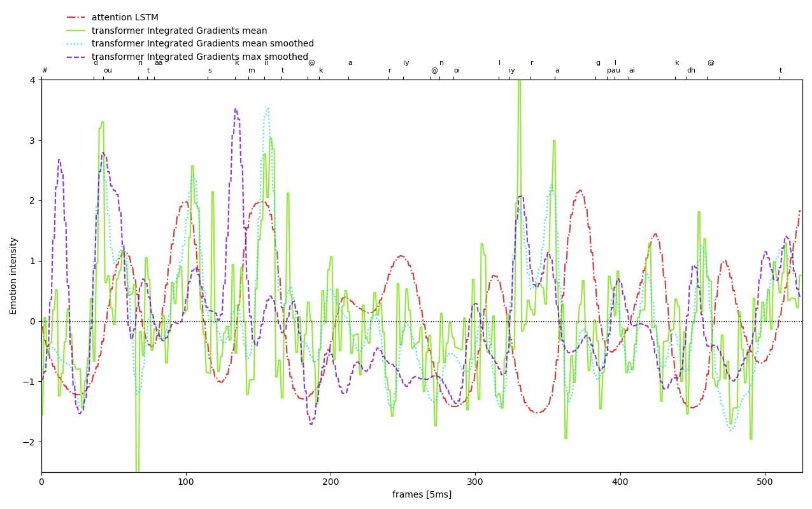Image resolution: width=812 pixels, height=509 pixels.
Task: Click the 'attention LSTM' legend label
Action: (125, 18)
